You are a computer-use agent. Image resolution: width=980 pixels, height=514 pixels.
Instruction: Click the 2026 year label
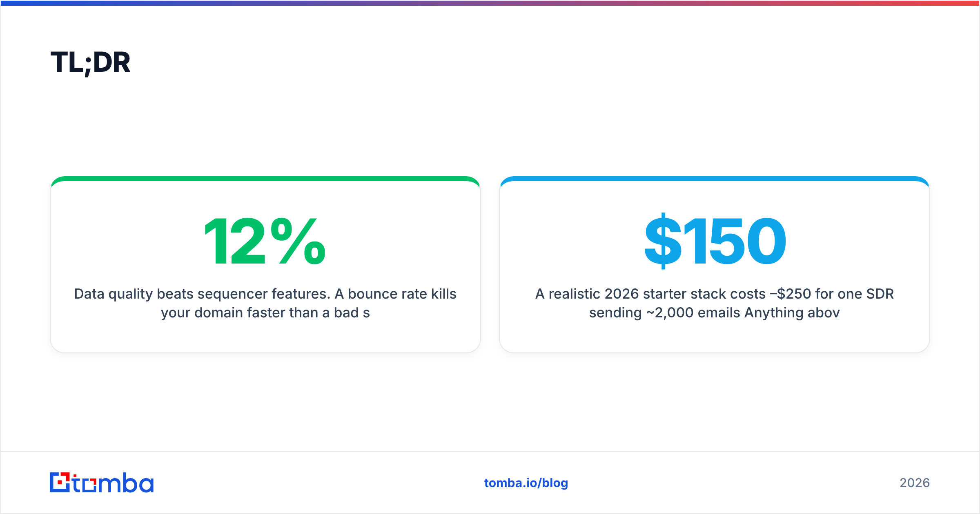click(x=915, y=483)
